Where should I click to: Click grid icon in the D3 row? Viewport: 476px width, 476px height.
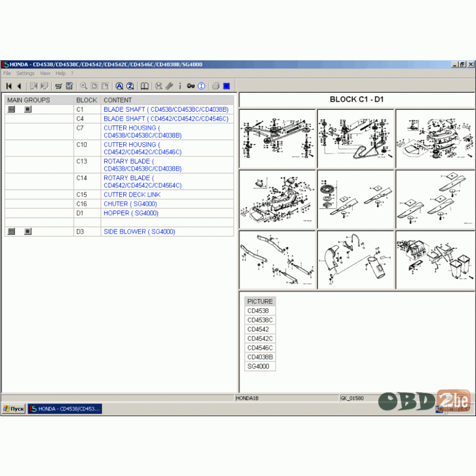tap(11, 232)
